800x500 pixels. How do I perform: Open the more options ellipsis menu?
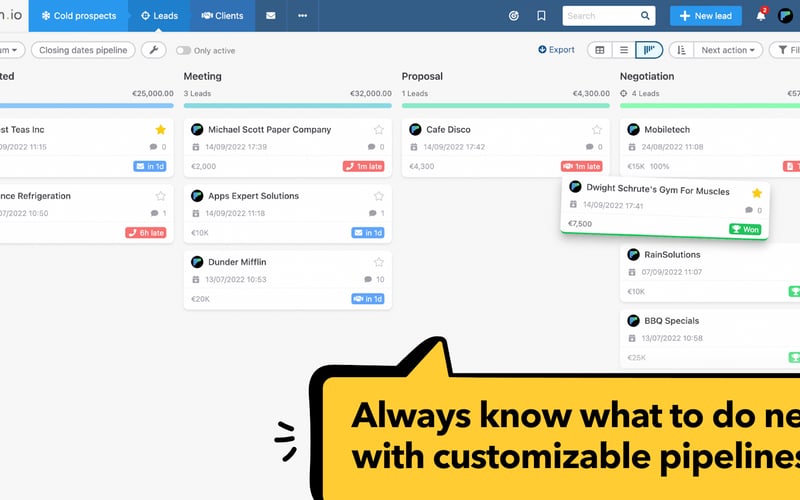(x=303, y=16)
